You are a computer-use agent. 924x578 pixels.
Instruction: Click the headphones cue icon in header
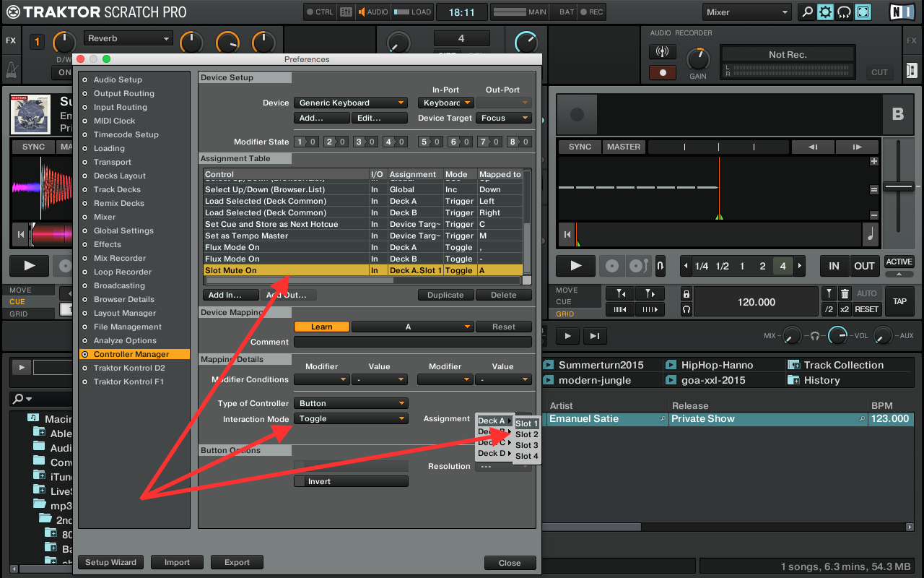(x=843, y=12)
